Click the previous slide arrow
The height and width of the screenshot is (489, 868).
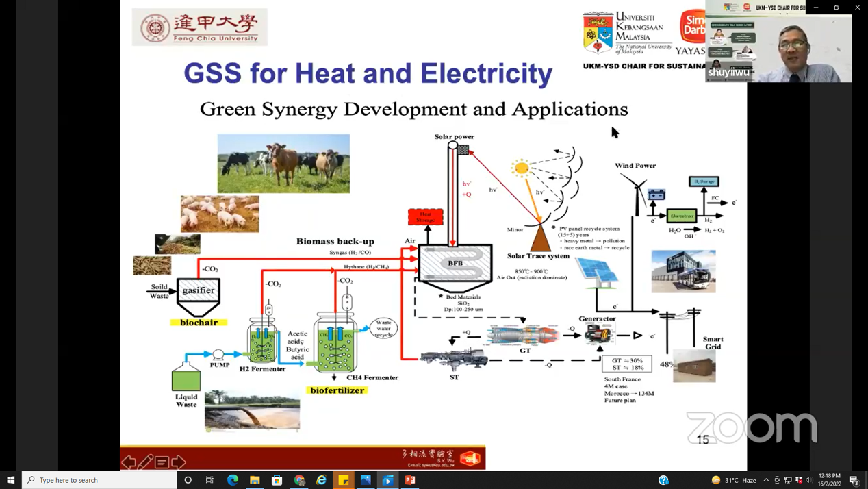[129, 462]
